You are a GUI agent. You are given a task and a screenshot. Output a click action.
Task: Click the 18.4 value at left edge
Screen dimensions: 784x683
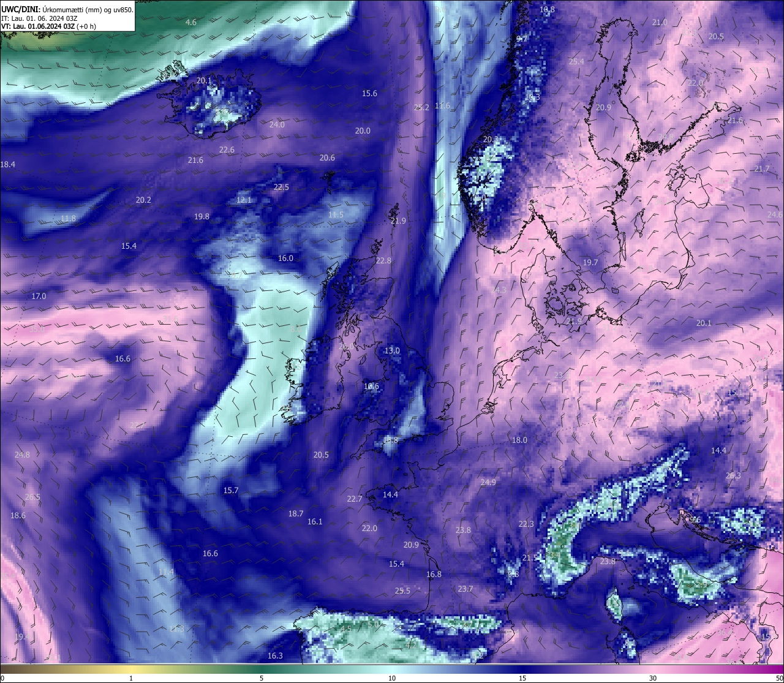point(8,164)
